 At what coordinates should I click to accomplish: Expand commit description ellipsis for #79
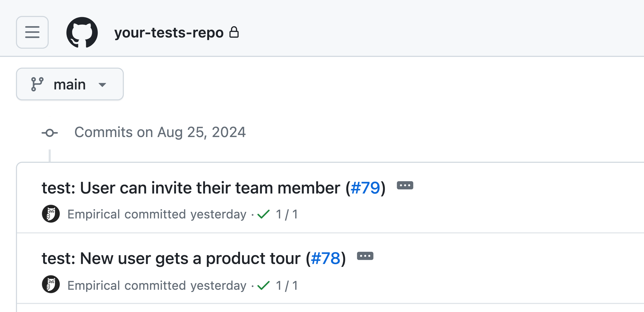pos(405,185)
